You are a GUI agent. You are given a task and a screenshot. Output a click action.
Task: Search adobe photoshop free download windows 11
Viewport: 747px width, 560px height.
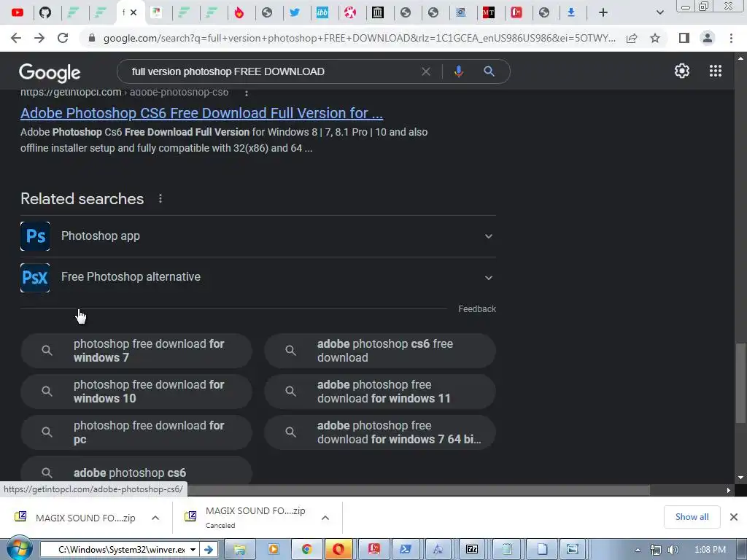(x=380, y=392)
